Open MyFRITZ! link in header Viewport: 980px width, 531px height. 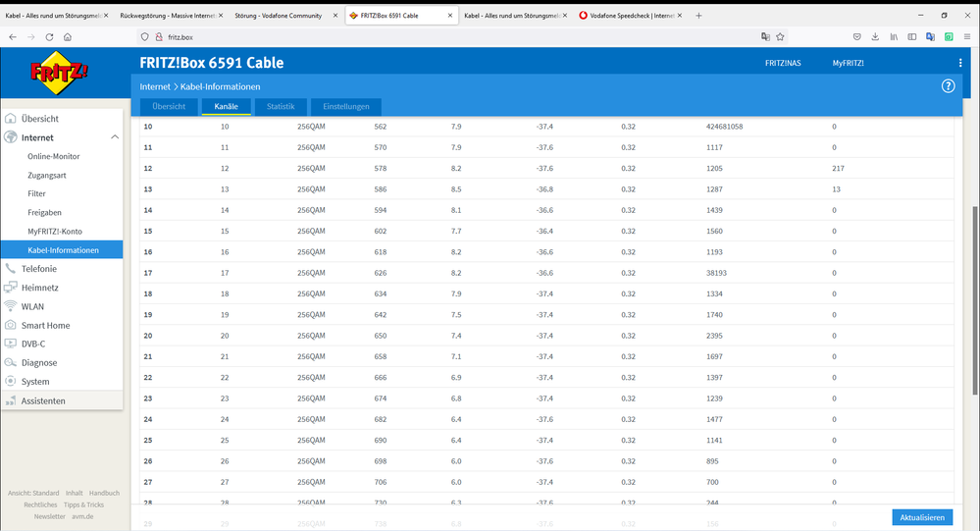click(848, 63)
